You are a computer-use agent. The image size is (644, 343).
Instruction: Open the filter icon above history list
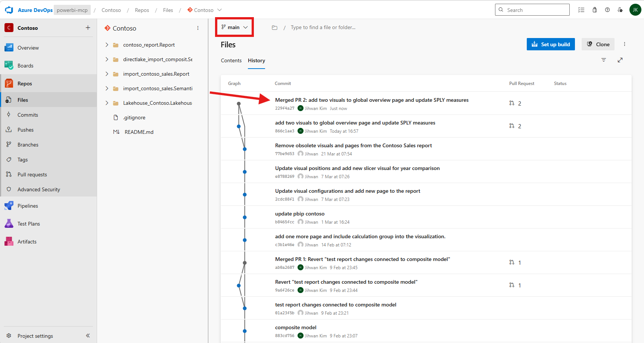click(x=604, y=60)
